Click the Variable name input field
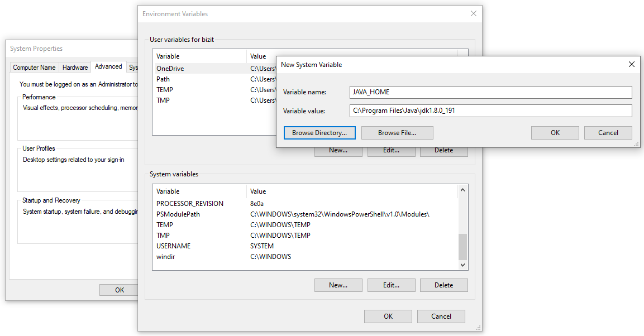The width and height of the screenshot is (644, 336). click(x=490, y=92)
